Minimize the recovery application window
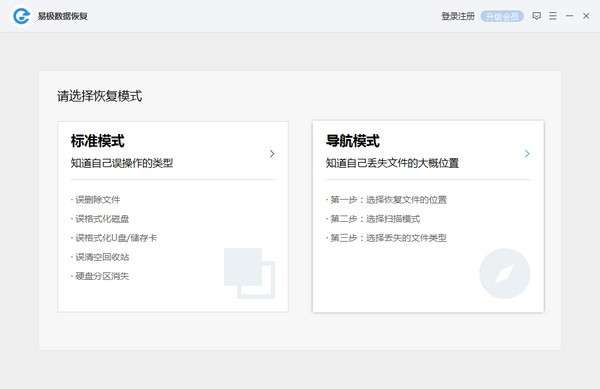Image resolution: width=600 pixels, height=389 pixels. click(x=569, y=16)
